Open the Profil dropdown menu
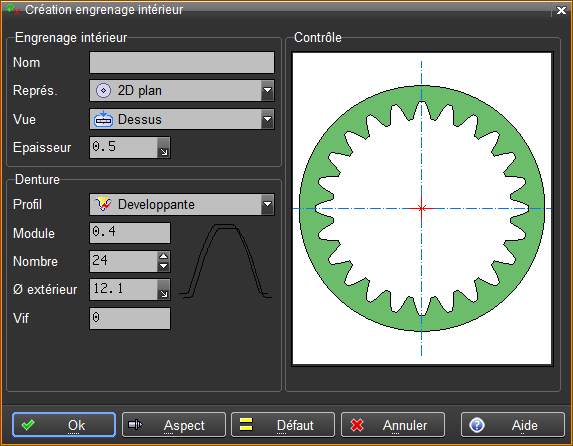This screenshot has height=446, width=573. coord(267,204)
